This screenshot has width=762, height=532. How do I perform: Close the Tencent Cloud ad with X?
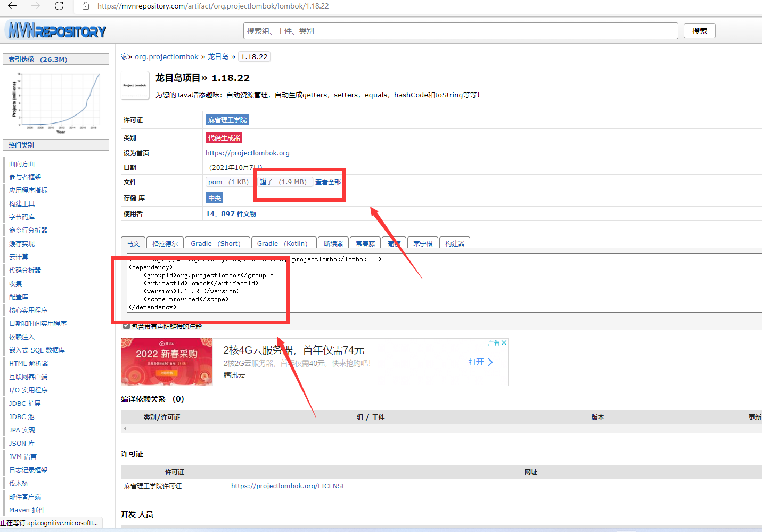point(504,342)
